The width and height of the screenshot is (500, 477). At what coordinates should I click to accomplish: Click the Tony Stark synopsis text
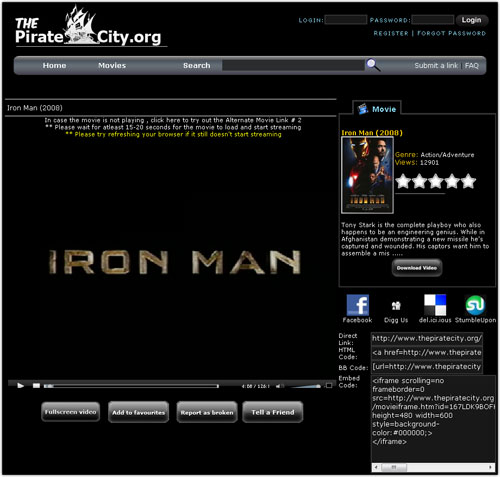click(415, 239)
